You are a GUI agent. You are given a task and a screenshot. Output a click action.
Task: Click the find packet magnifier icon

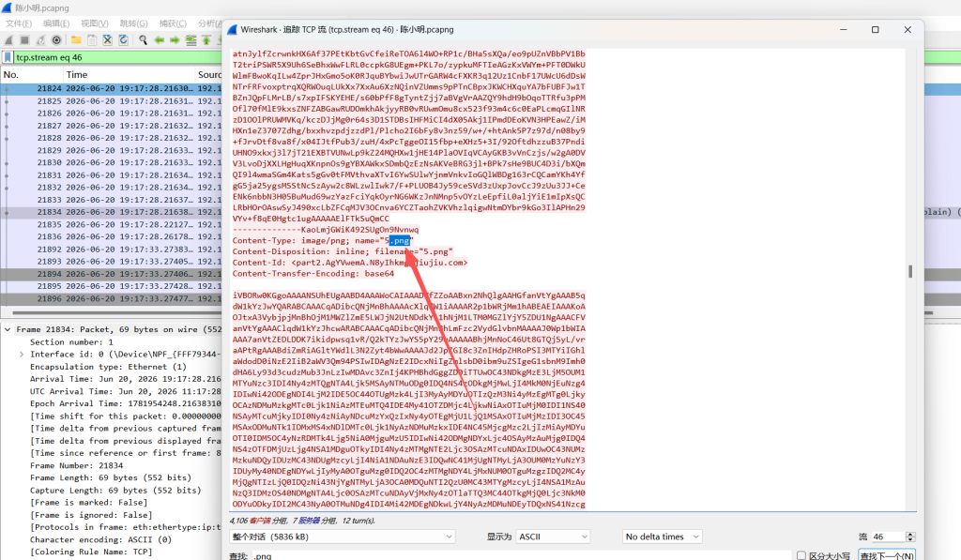pyautogui.click(x=143, y=39)
